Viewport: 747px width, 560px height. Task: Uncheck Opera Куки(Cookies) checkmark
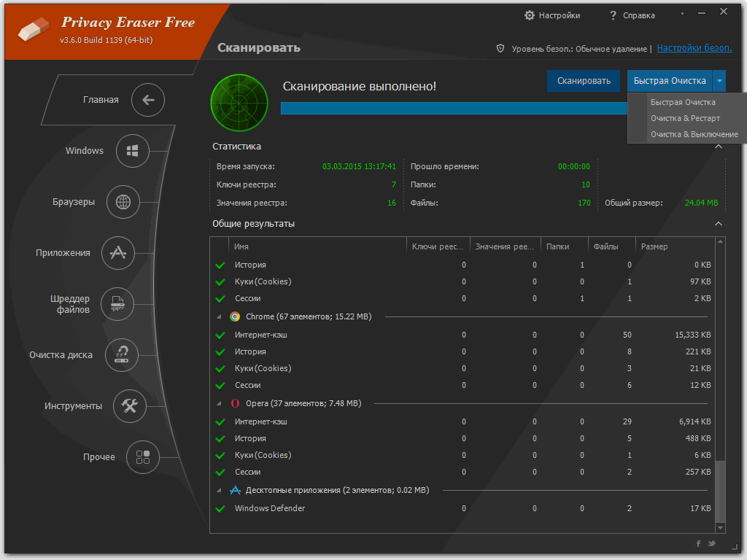tap(220, 455)
